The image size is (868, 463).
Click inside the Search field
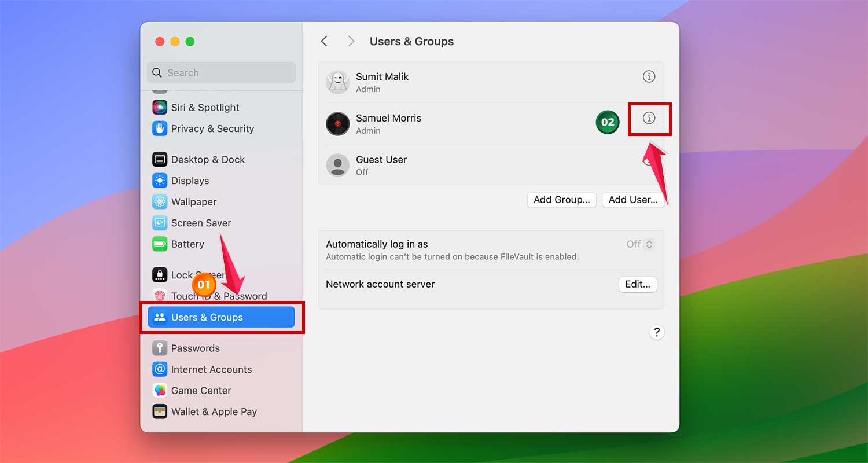pos(220,72)
